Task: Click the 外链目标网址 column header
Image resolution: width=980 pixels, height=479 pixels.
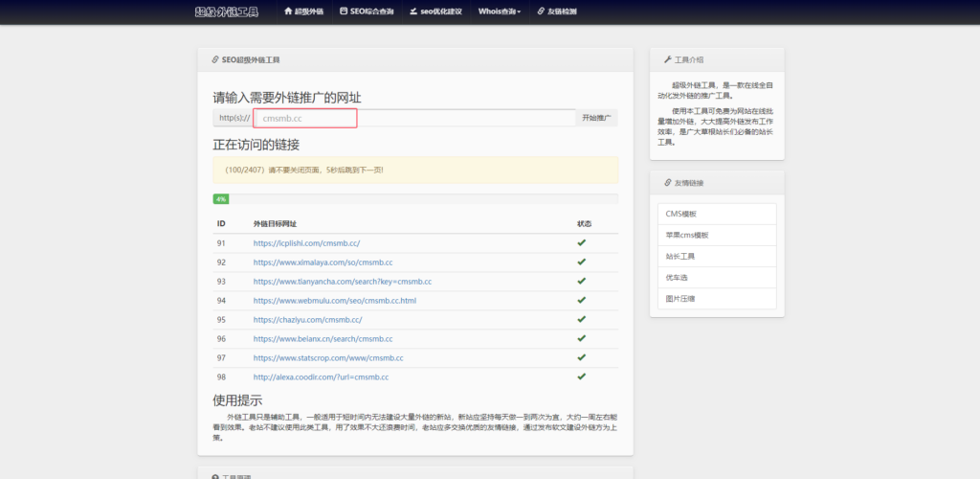Action: (x=275, y=224)
